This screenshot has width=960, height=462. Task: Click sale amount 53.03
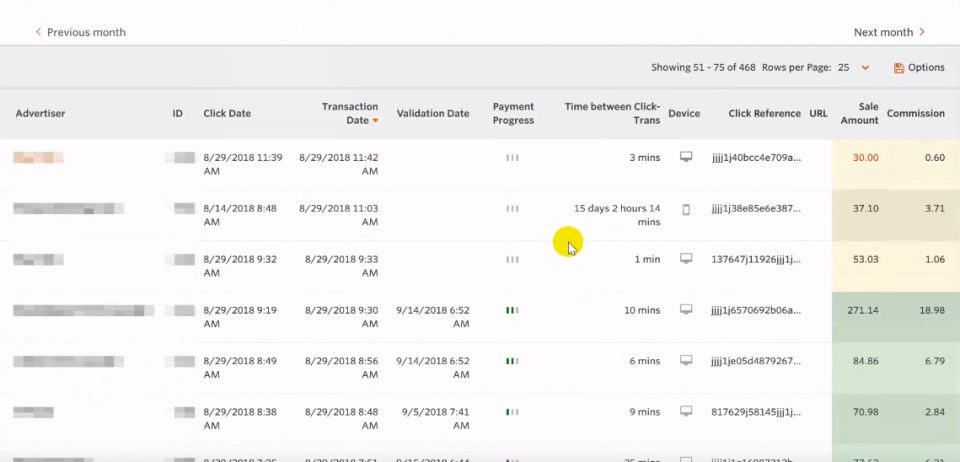tap(866, 259)
